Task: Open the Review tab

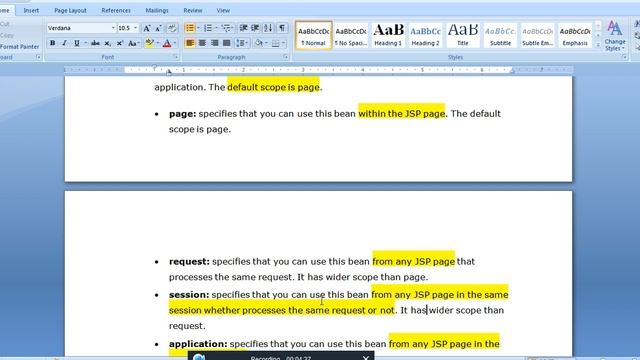Action: click(x=193, y=10)
